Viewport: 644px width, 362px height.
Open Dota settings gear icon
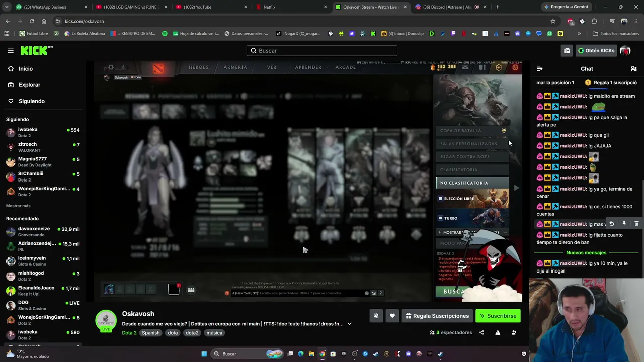[111, 68]
